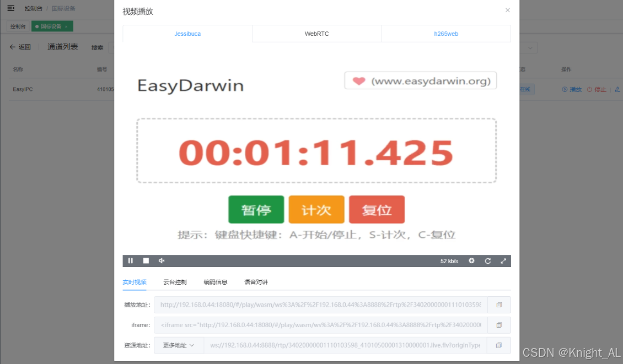The height and width of the screenshot is (364, 623).
Task: Click 播放 link in EasyIPC row
Action: [572, 89]
